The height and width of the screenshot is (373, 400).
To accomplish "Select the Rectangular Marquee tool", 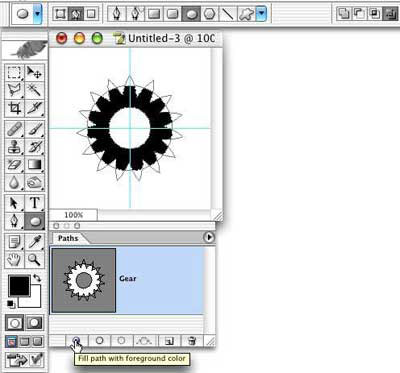I will [14, 72].
